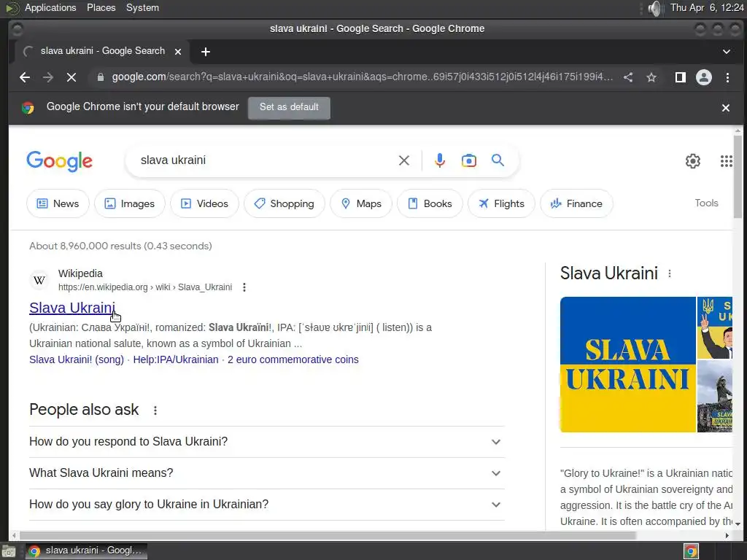Click the wikipedia.org URL breadcrumb text
Viewport: 747px width, 560px height.
point(145,287)
